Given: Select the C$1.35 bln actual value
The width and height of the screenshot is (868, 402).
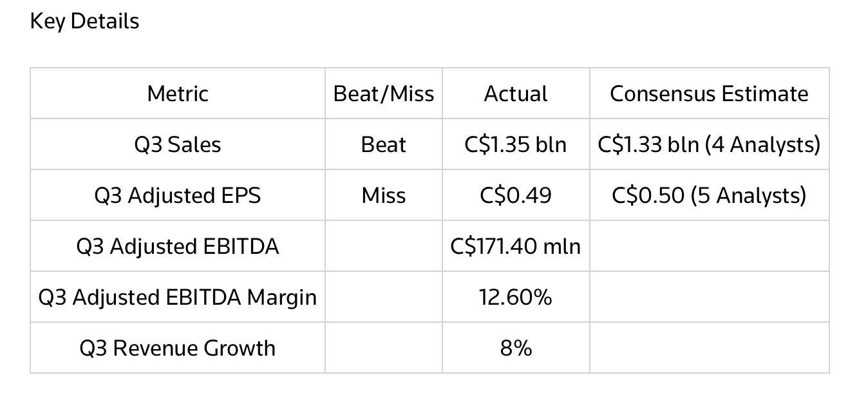Looking at the screenshot, I should click(516, 145).
